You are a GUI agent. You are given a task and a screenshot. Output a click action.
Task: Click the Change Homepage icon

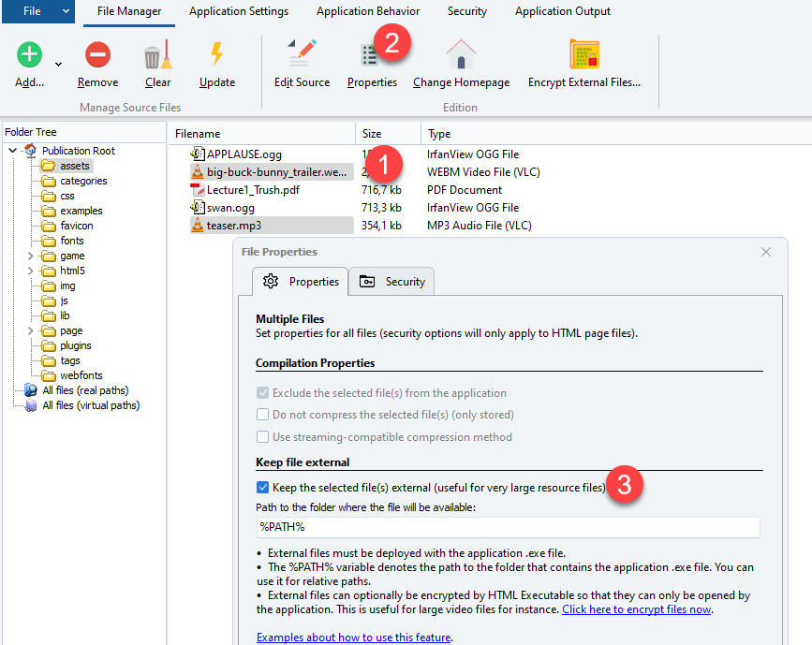click(461, 55)
